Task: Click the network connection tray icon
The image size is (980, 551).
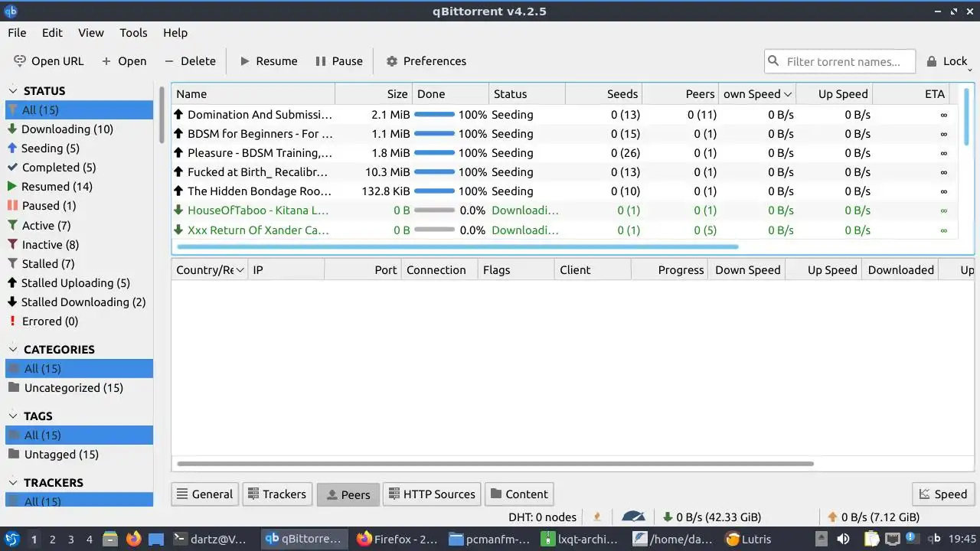Action: [893, 539]
